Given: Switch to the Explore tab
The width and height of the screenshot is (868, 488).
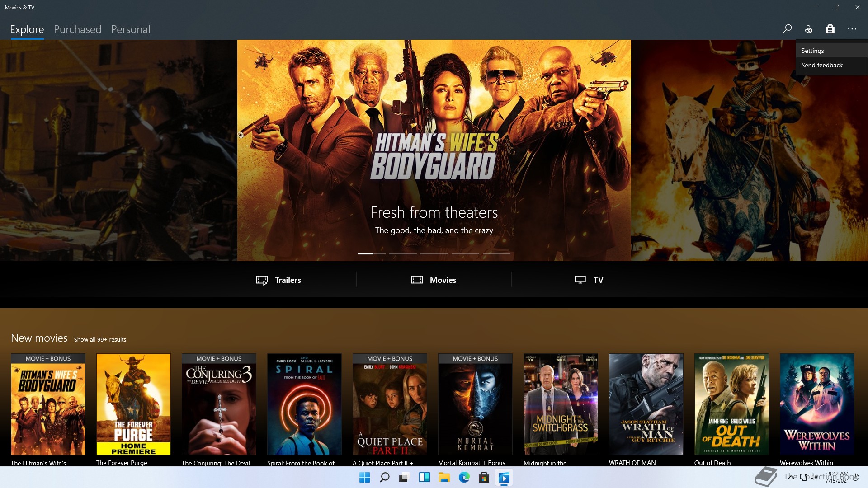Looking at the screenshot, I should (27, 29).
